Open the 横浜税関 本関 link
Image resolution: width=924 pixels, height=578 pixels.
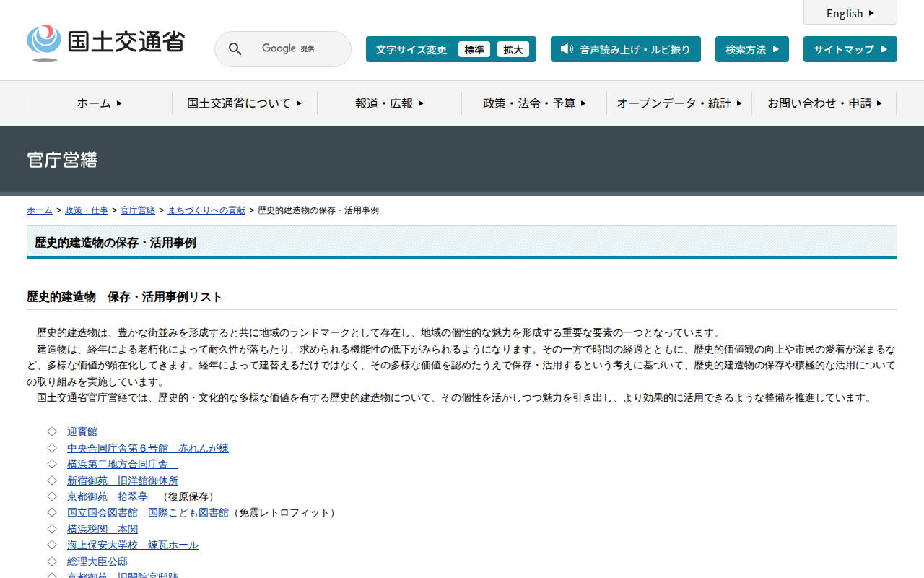click(103, 529)
